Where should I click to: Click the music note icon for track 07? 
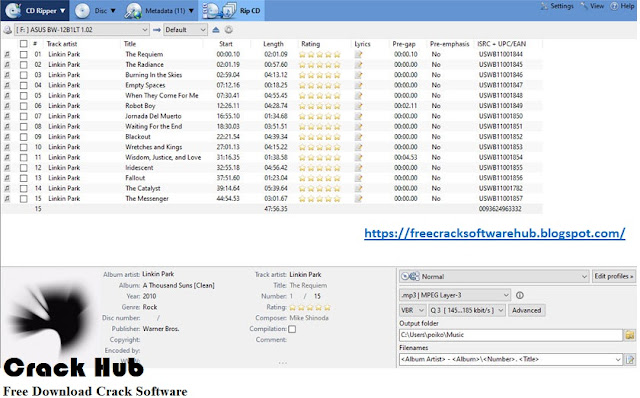(7, 116)
